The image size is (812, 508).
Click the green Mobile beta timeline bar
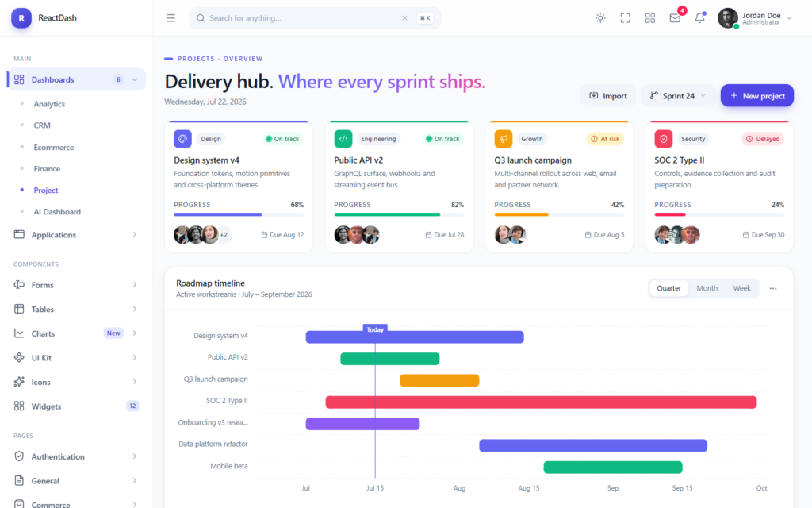click(613, 467)
